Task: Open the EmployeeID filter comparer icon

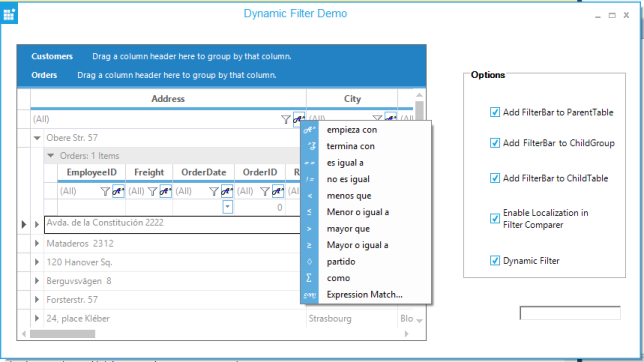Action: click(x=118, y=191)
